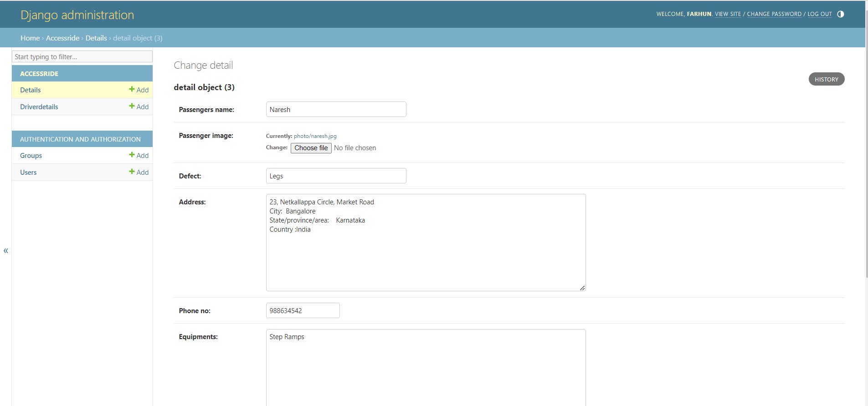868x406 pixels.
Task: Click the Choose file button
Action: pyautogui.click(x=311, y=148)
